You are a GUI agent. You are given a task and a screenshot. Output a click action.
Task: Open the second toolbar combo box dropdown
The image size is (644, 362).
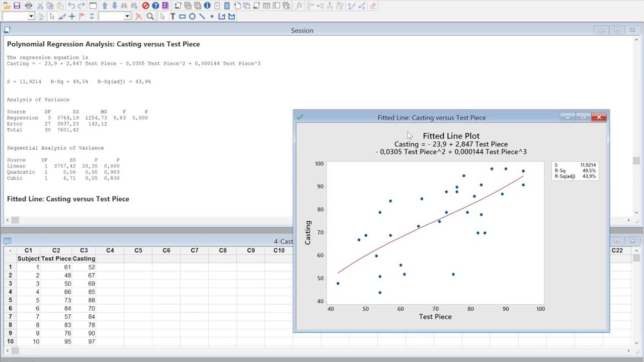pos(127,16)
